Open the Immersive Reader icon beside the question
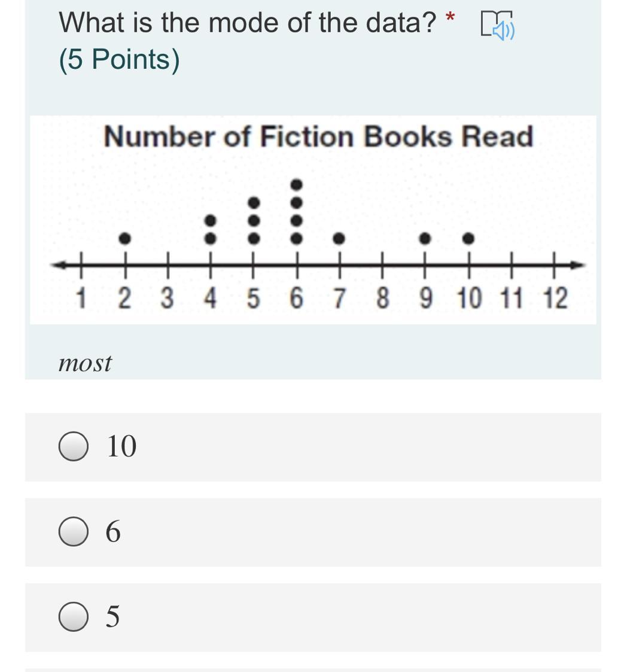This screenshot has height=672, width=621. 497,26
